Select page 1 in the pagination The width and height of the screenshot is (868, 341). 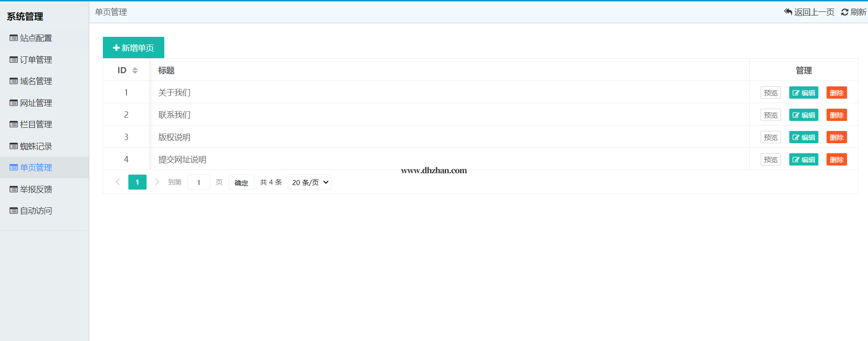pos(137,182)
